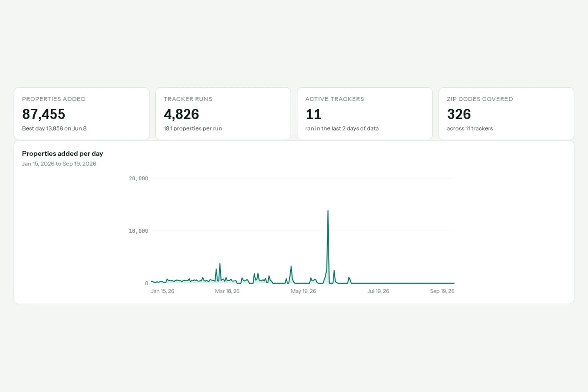Select 'across 11 trackers' text
Screen dimensions: 588x392
[470, 128]
